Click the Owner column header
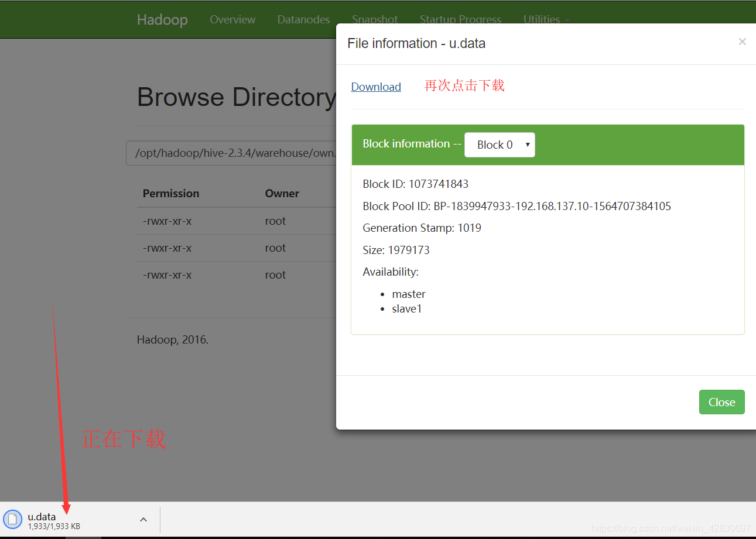Screen dimensions: 756x539 pos(282,193)
